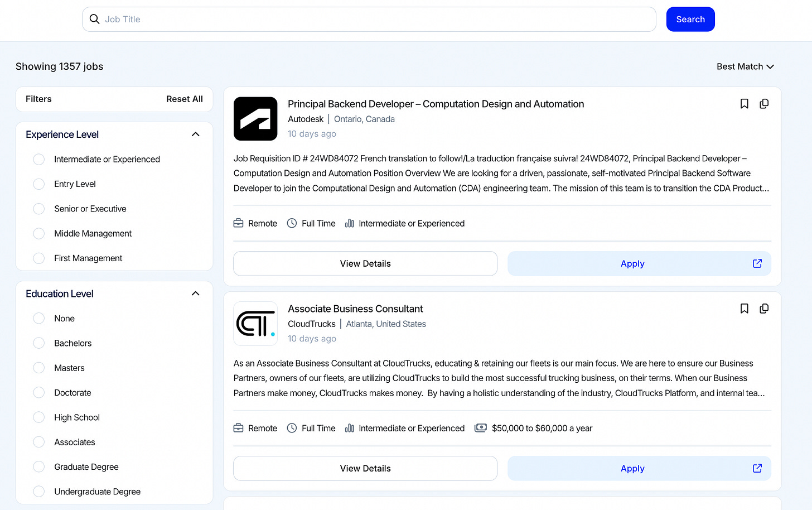
Task: Select Middle Management filter
Action: [x=39, y=233]
